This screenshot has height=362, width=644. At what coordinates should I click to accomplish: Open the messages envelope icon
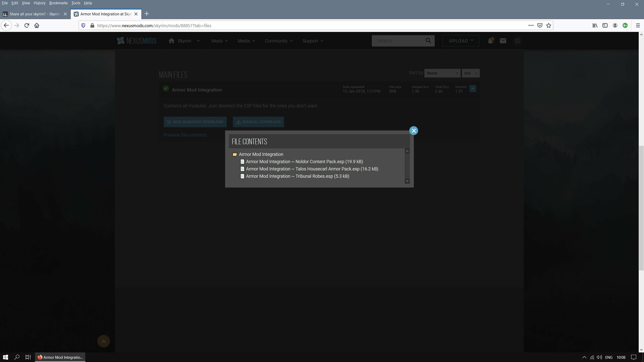[503, 41]
